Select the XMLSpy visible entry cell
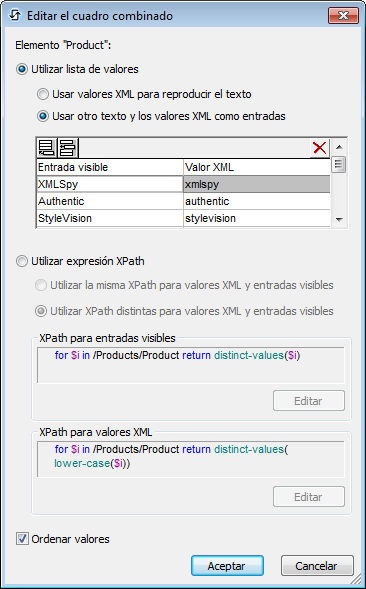 pos(110,184)
